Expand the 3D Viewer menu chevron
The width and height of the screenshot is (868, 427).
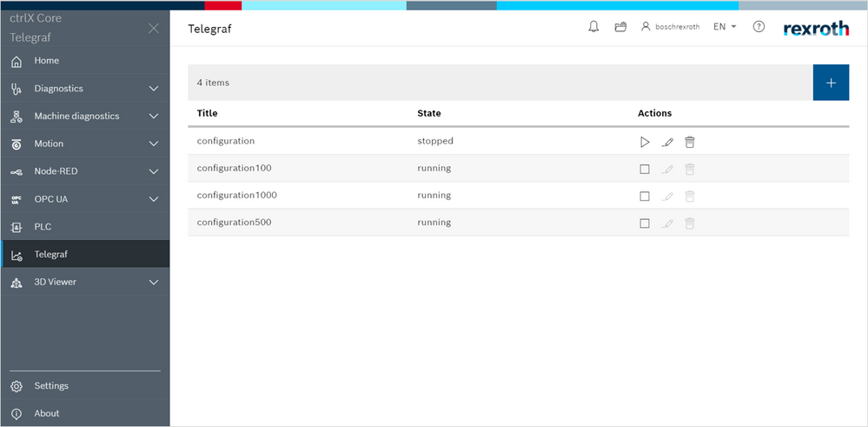(x=154, y=283)
